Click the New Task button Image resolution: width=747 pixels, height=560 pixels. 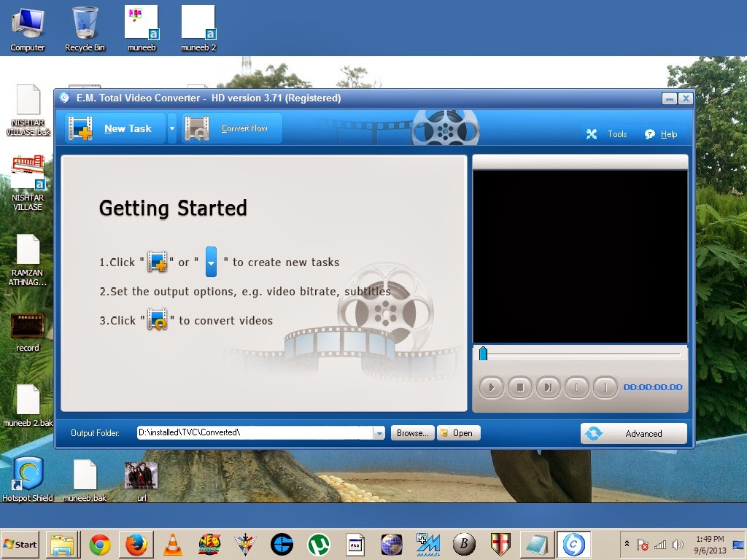point(115,128)
